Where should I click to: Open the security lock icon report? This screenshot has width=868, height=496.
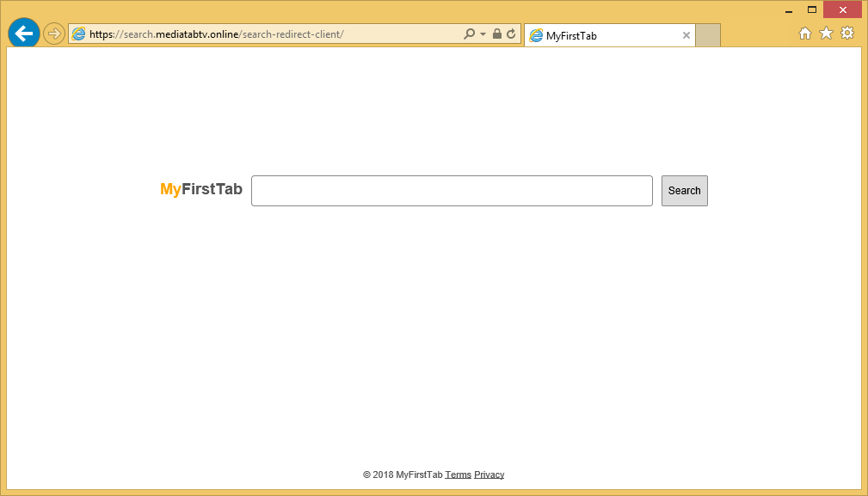click(497, 34)
